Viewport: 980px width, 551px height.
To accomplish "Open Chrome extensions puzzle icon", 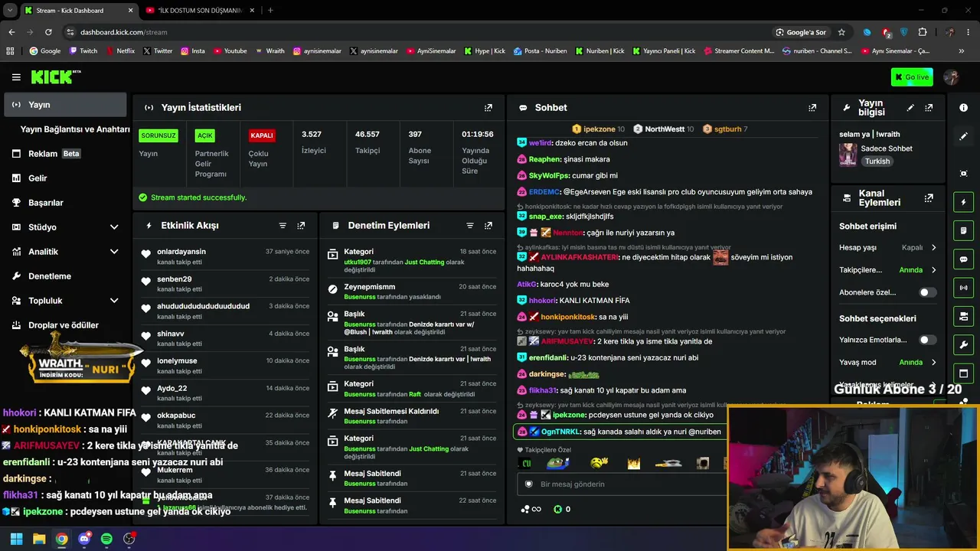I will pos(923,32).
